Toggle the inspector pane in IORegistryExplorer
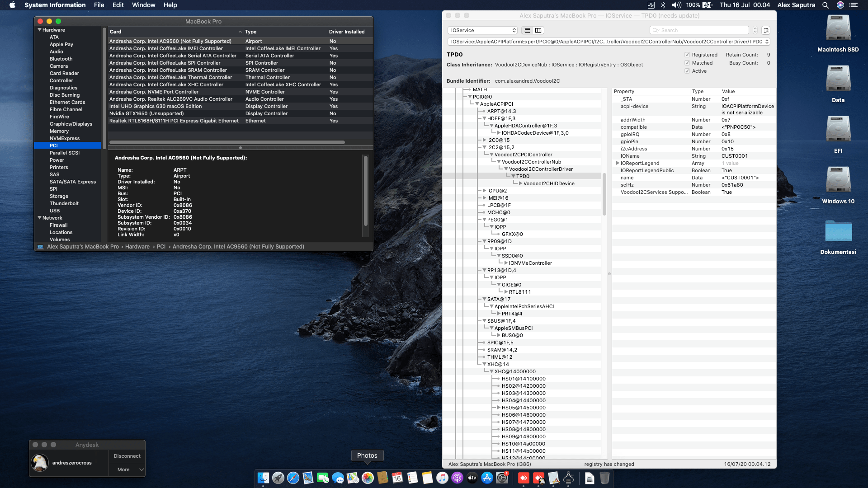The width and height of the screenshot is (868, 488). point(766,30)
